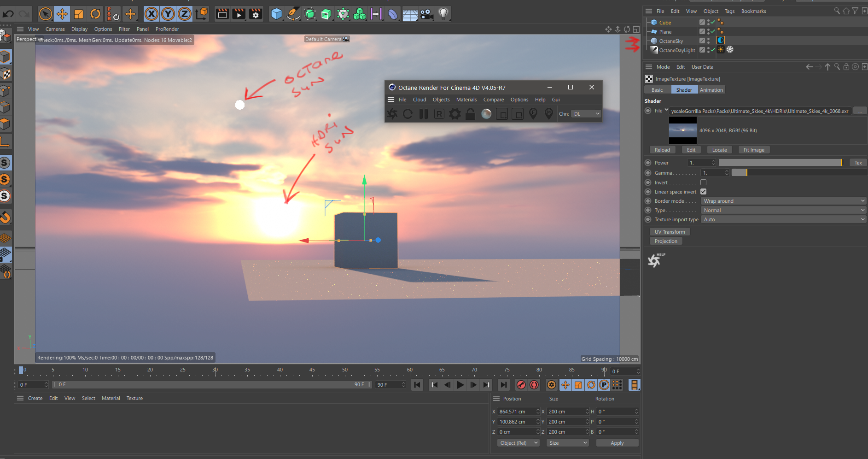Click Octane clay mode sphere icon
Viewport: 868px width, 459px height.
pos(486,114)
